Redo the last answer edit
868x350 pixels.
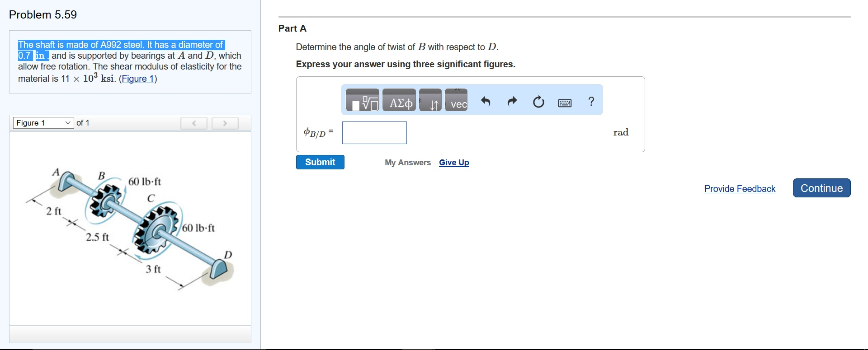[x=512, y=101]
